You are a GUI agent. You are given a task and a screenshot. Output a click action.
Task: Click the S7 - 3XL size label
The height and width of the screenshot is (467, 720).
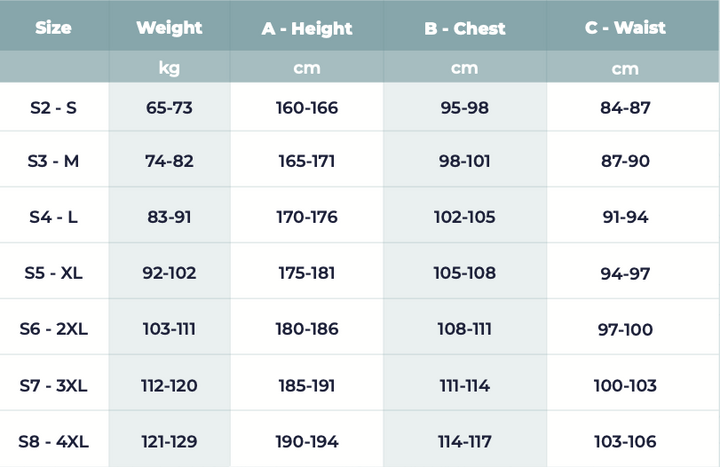point(54,385)
